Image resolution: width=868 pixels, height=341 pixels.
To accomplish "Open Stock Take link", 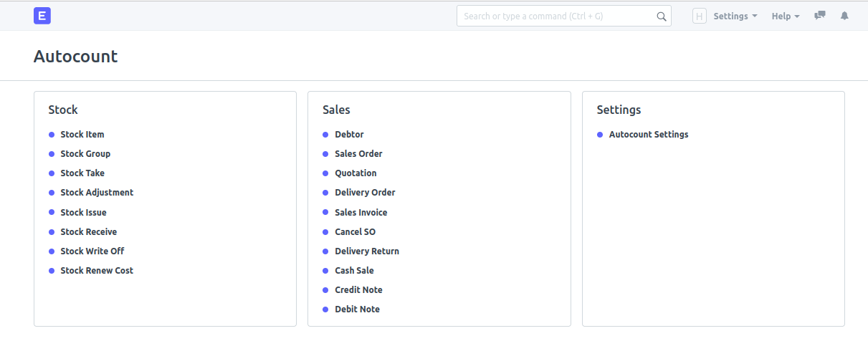I will coord(82,173).
